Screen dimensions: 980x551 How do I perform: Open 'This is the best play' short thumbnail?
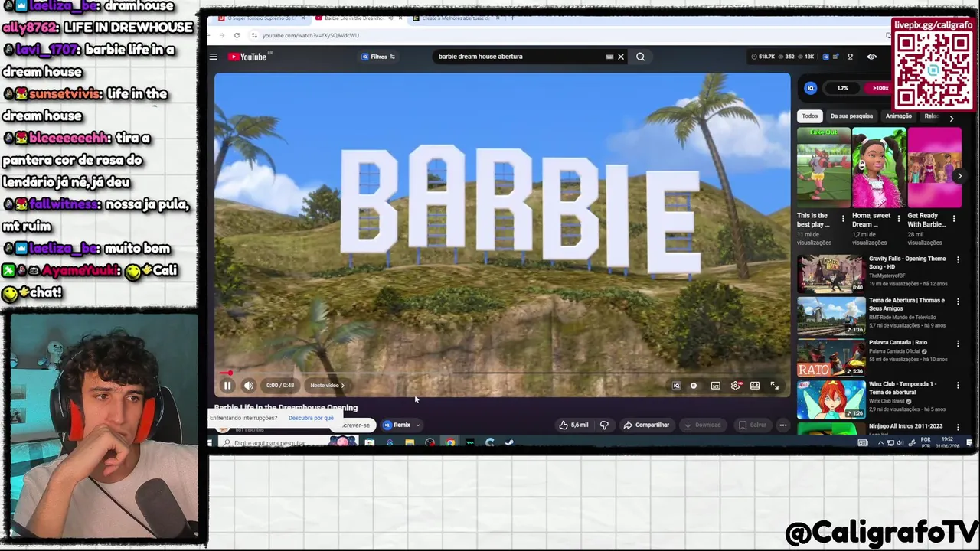824,168
